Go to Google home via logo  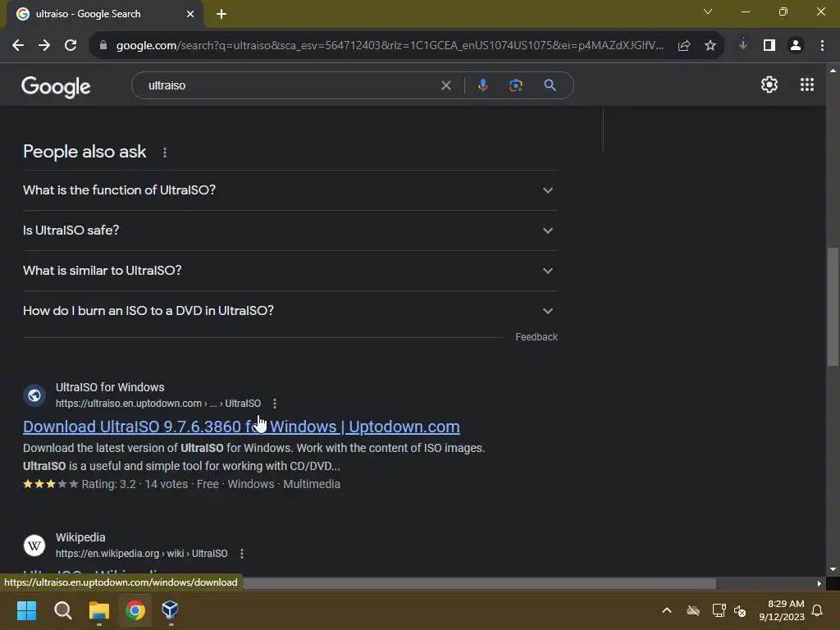[x=56, y=86]
